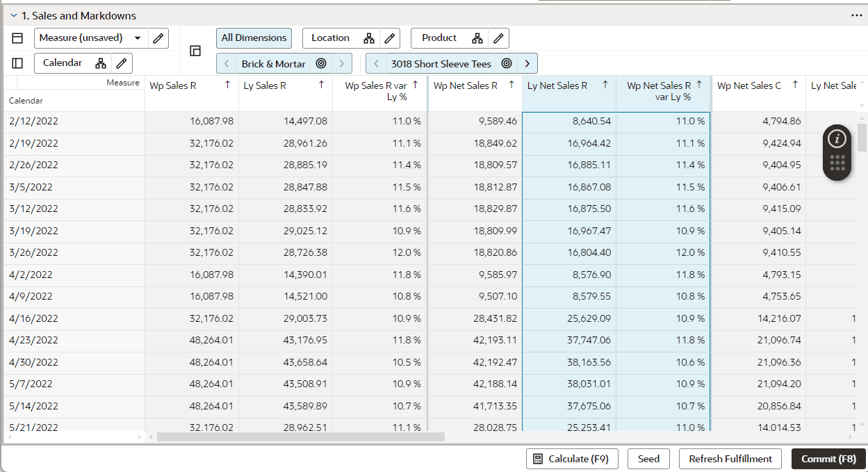868x472 pixels.
Task: Open the floating info circle widget
Action: pos(836,140)
